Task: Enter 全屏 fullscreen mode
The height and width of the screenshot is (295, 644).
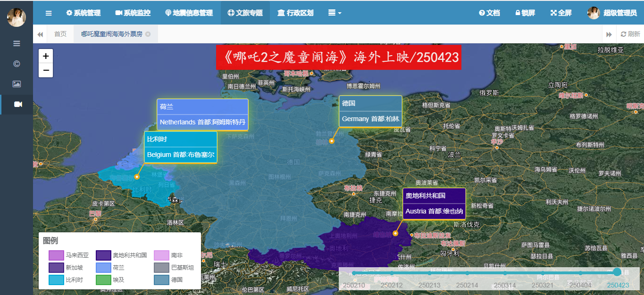Action: 561,13
